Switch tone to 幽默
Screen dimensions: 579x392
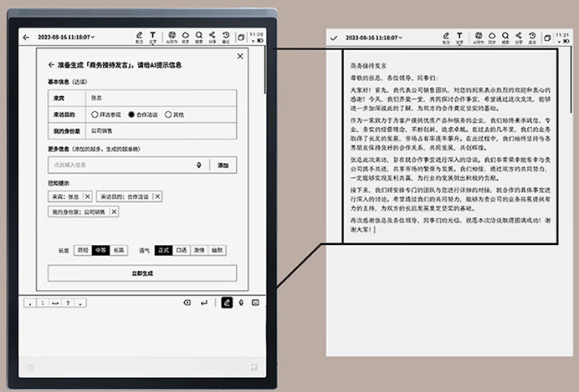(217, 249)
